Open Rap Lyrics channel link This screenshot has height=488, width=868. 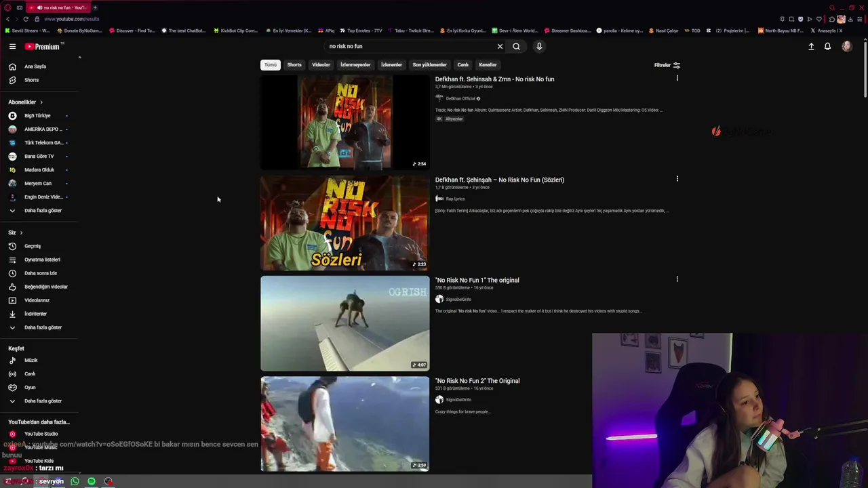click(455, 199)
